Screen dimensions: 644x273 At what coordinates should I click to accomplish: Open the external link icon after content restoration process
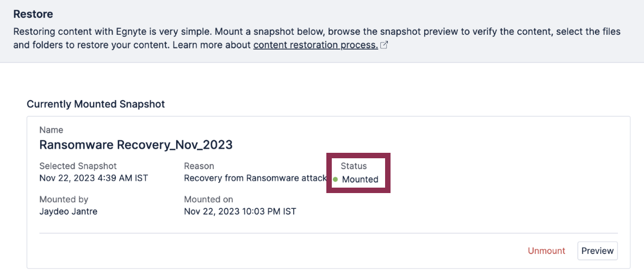point(384,46)
